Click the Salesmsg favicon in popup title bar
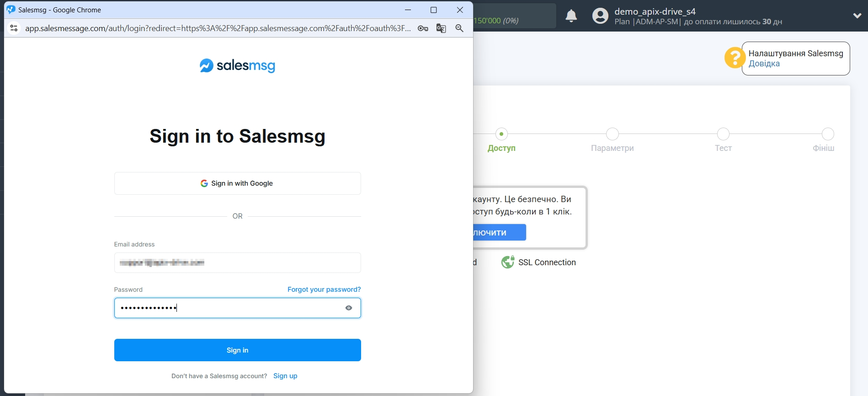The image size is (868, 396). click(11, 10)
